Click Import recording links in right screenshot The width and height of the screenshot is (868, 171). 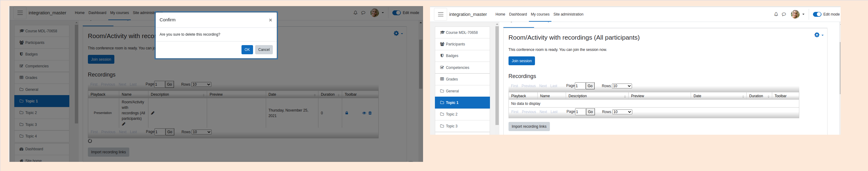point(529,126)
